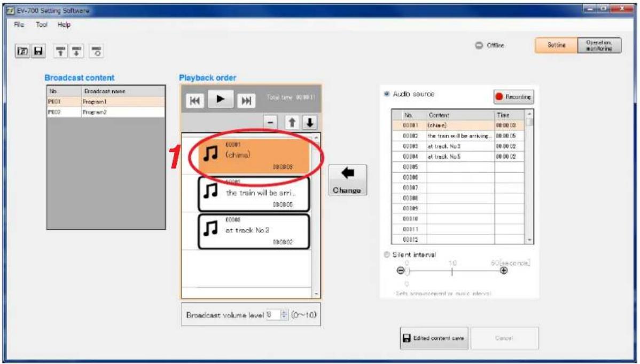This screenshot has width=640, height=364.
Task: Start playback with the play button
Action: coord(221,99)
